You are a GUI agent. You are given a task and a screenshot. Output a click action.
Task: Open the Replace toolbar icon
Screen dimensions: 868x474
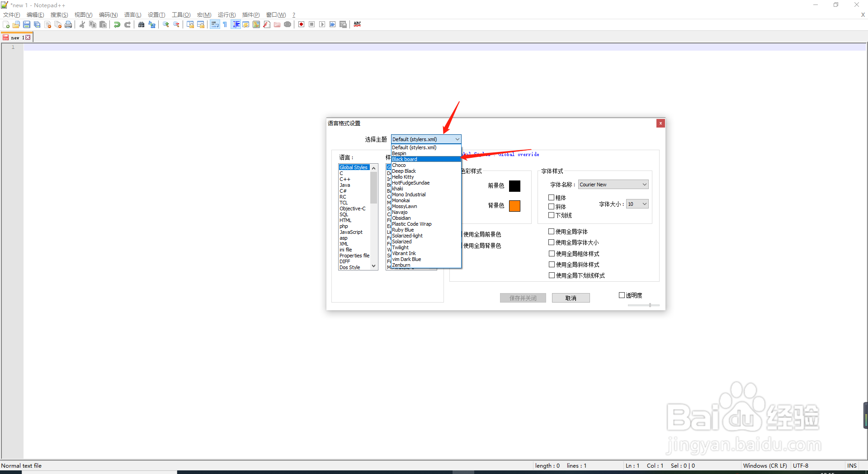pyautogui.click(x=152, y=24)
